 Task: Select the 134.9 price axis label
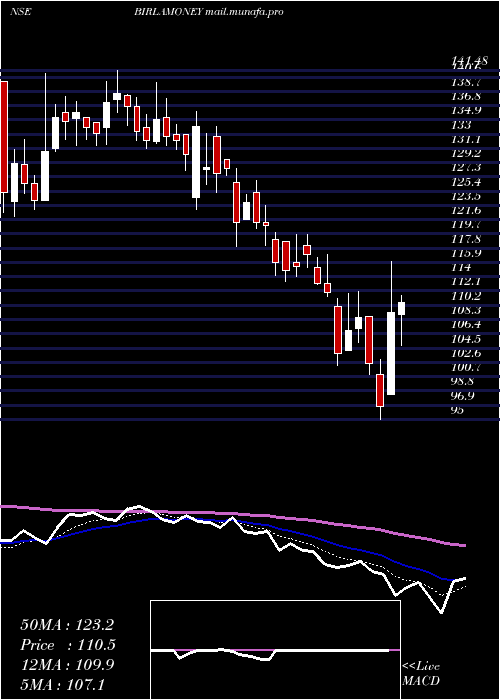point(466,111)
